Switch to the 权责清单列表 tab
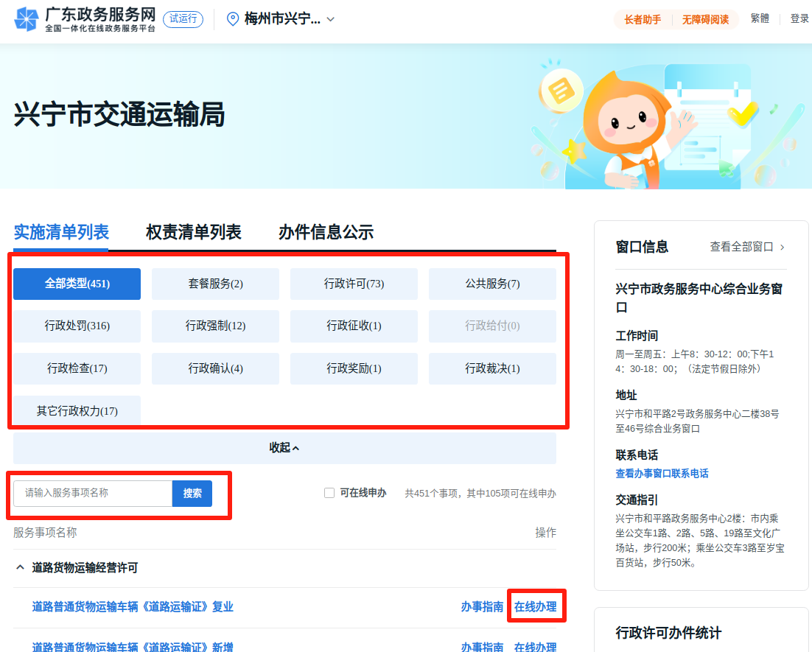Image resolution: width=812 pixels, height=652 pixels. pos(193,233)
